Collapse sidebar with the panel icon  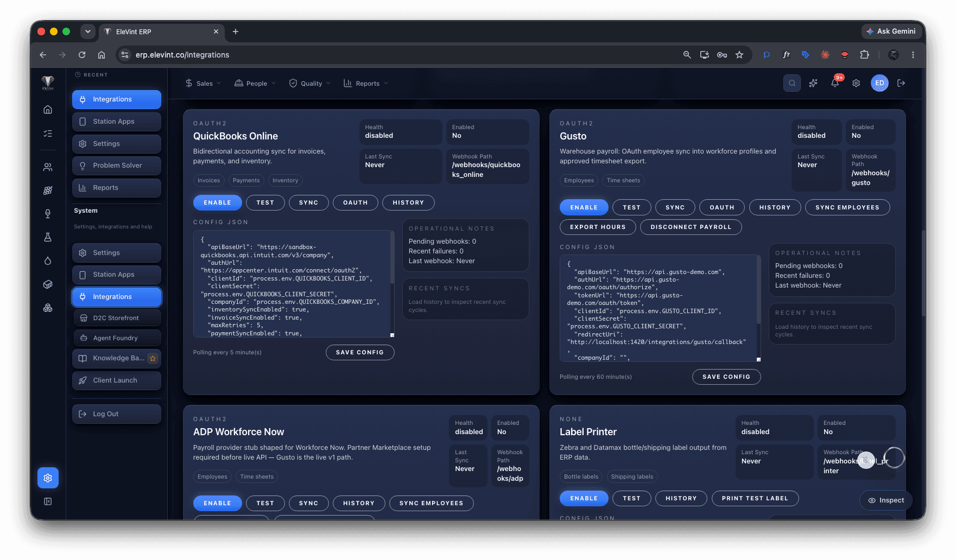coord(48,501)
